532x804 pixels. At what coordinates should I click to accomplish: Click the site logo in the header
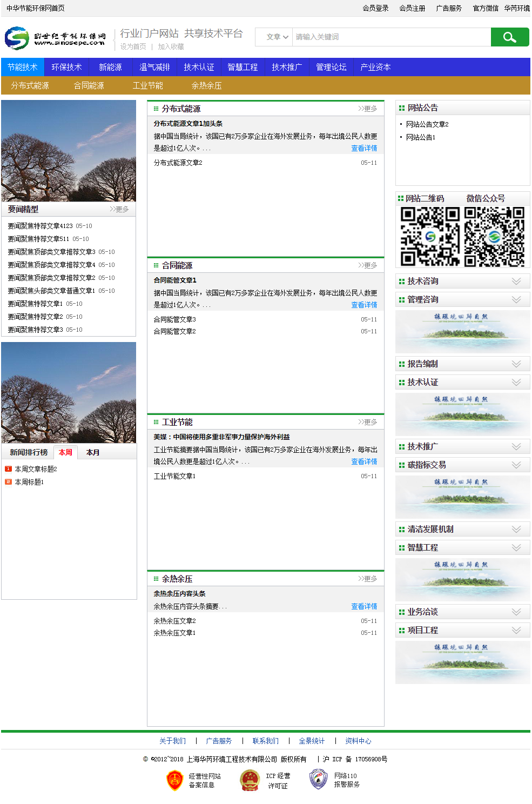click(x=55, y=38)
